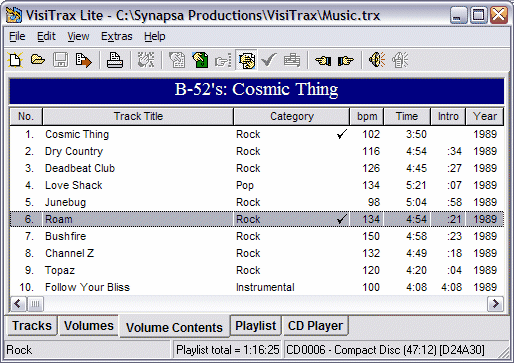Open the Edit menu
Viewport: 514px width, 363px height.
pos(46,36)
